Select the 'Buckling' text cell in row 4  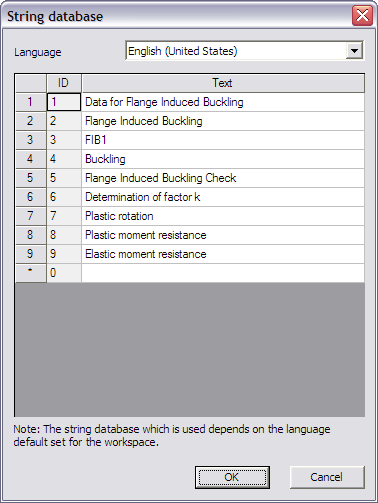point(223,159)
